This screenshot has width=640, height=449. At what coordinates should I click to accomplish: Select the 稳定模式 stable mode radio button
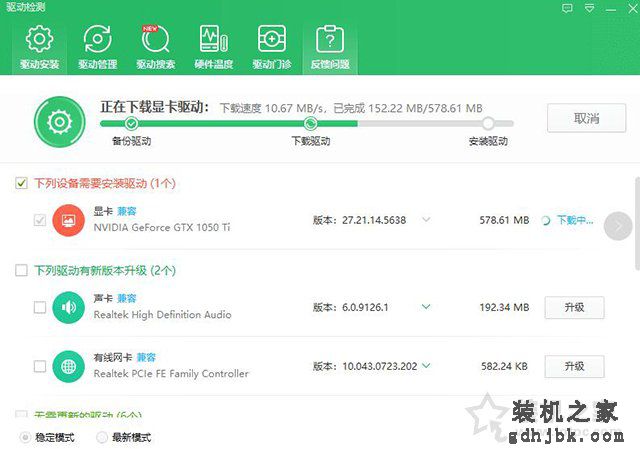pos(25,438)
